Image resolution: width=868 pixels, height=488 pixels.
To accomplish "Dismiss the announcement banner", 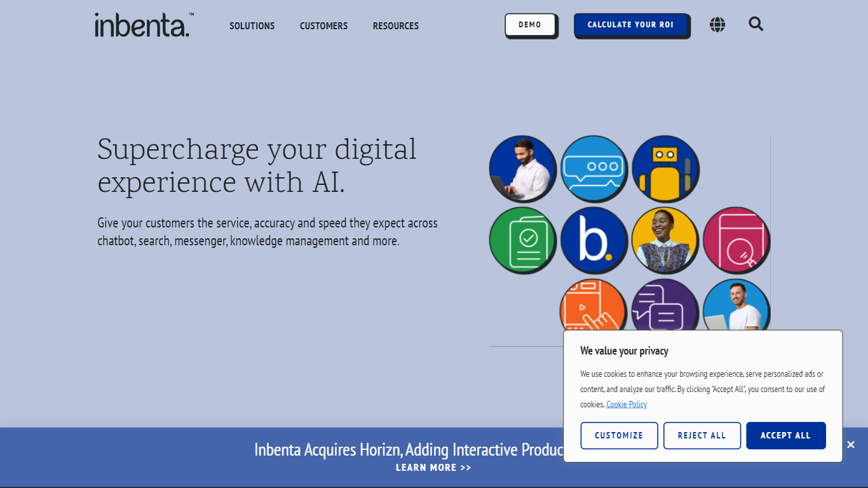I will 851,445.
